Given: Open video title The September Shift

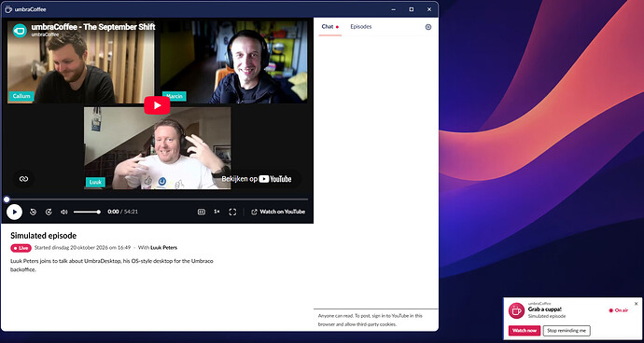Looking at the screenshot, I should [x=93, y=27].
